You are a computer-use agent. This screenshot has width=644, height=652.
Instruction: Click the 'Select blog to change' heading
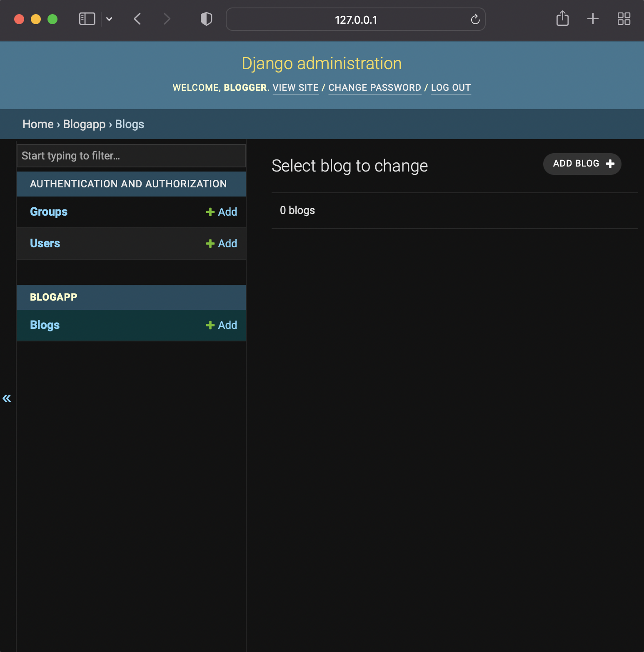point(350,166)
